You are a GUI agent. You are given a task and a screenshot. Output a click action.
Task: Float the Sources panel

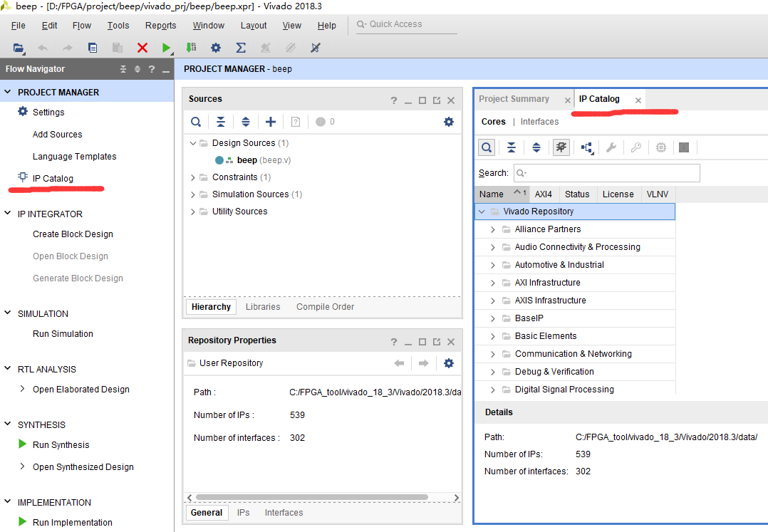[x=437, y=100]
